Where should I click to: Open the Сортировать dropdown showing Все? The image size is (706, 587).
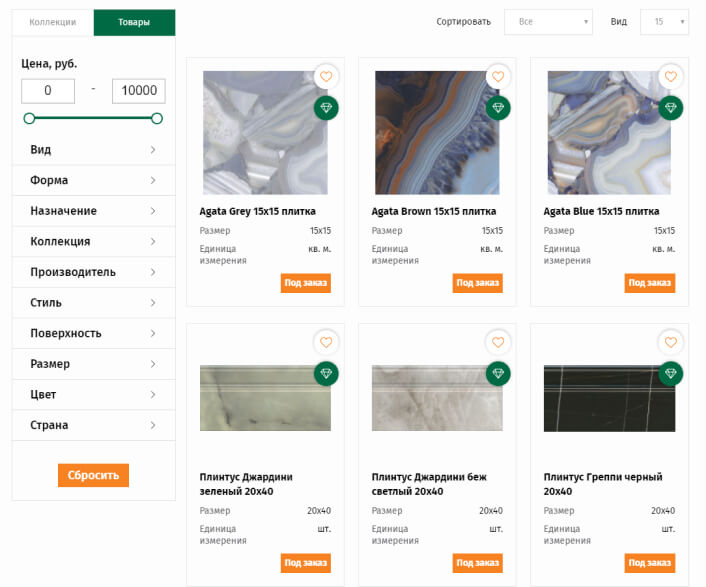coord(548,22)
